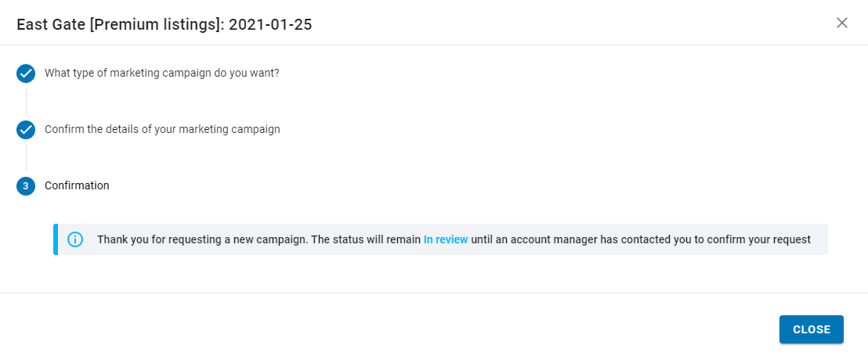
Task: Click the empty footer area beside CLOSE button
Action: tap(388, 329)
